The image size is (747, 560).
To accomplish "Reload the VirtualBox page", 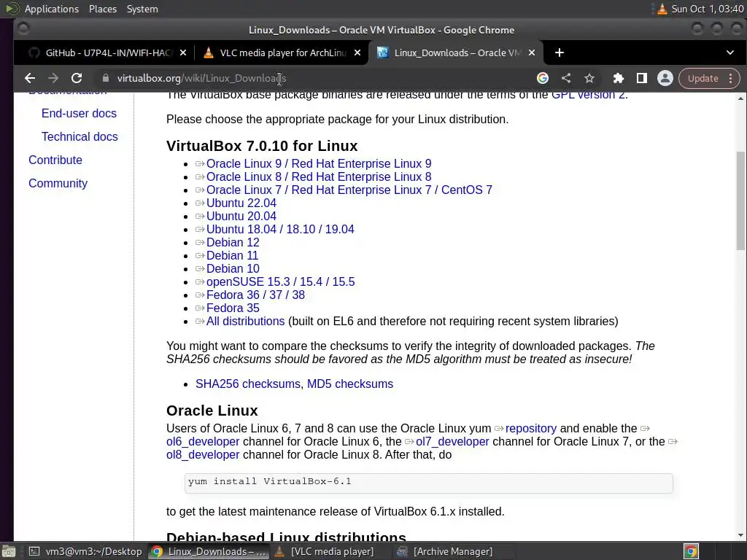I will click(x=76, y=78).
